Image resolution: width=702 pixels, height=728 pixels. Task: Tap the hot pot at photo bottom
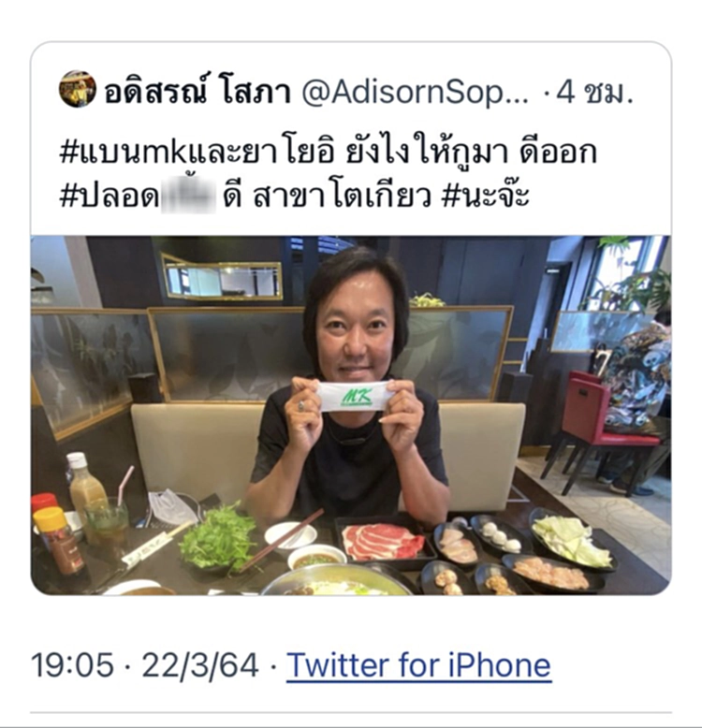335,581
